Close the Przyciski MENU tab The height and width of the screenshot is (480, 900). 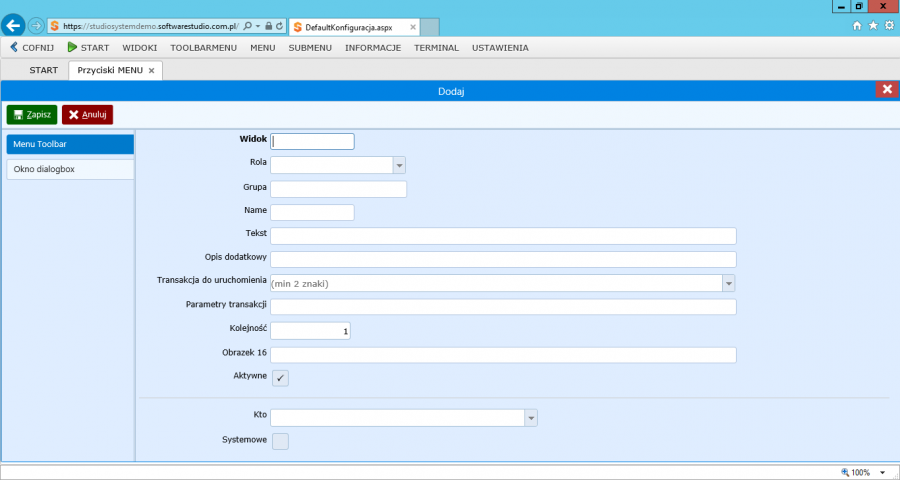152,71
